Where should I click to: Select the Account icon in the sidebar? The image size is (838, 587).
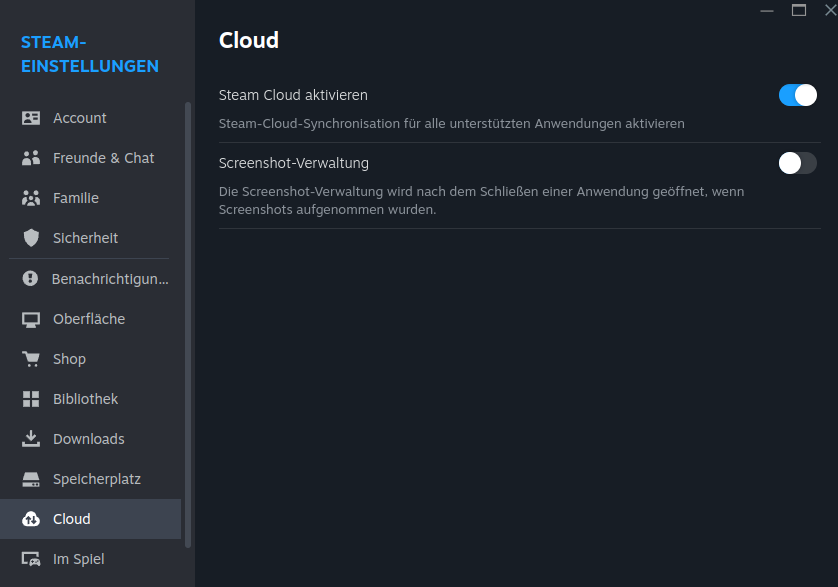coord(33,117)
